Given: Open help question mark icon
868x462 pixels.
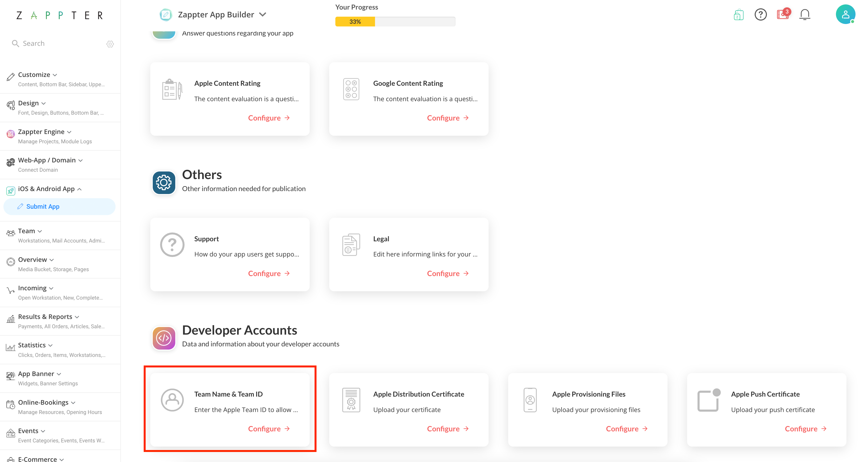Looking at the screenshot, I should [x=761, y=14].
